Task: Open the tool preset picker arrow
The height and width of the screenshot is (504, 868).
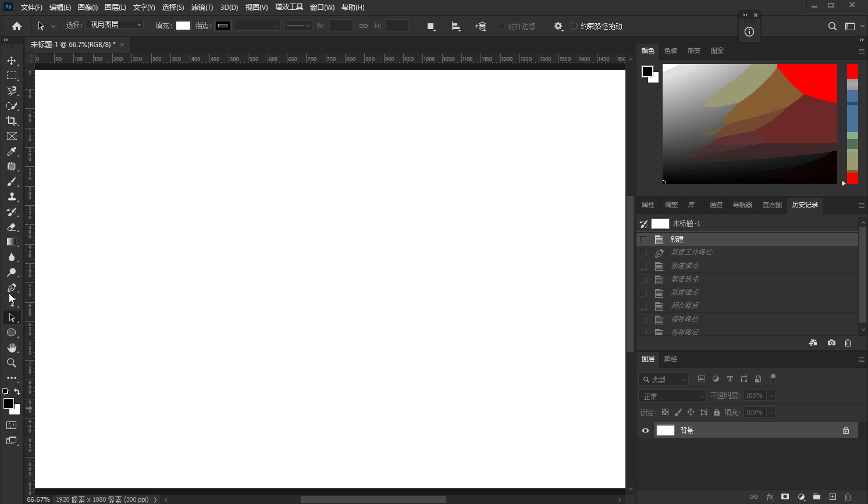Action: (53, 26)
